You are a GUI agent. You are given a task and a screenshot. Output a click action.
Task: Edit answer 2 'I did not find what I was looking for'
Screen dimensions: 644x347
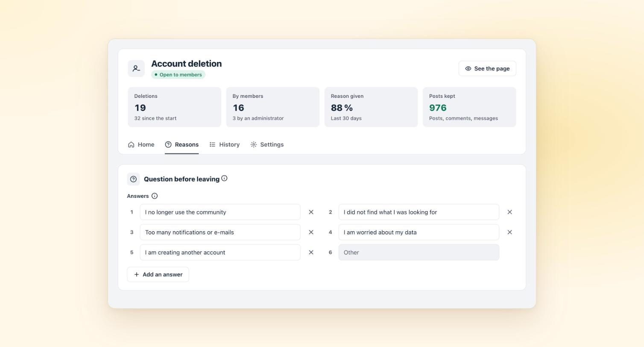pos(419,212)
